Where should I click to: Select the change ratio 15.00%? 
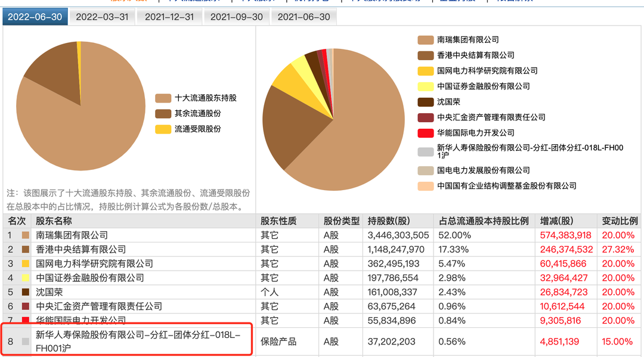coord(617,342)
